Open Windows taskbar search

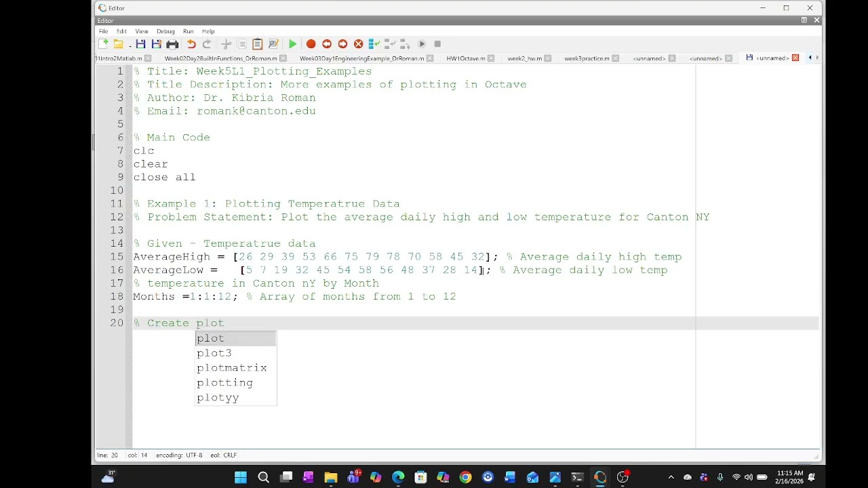pyautogui.click(x=264, y=478)
